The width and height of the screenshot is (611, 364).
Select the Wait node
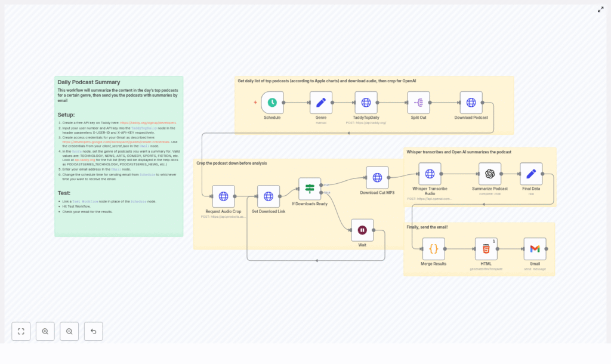(362, 230)
